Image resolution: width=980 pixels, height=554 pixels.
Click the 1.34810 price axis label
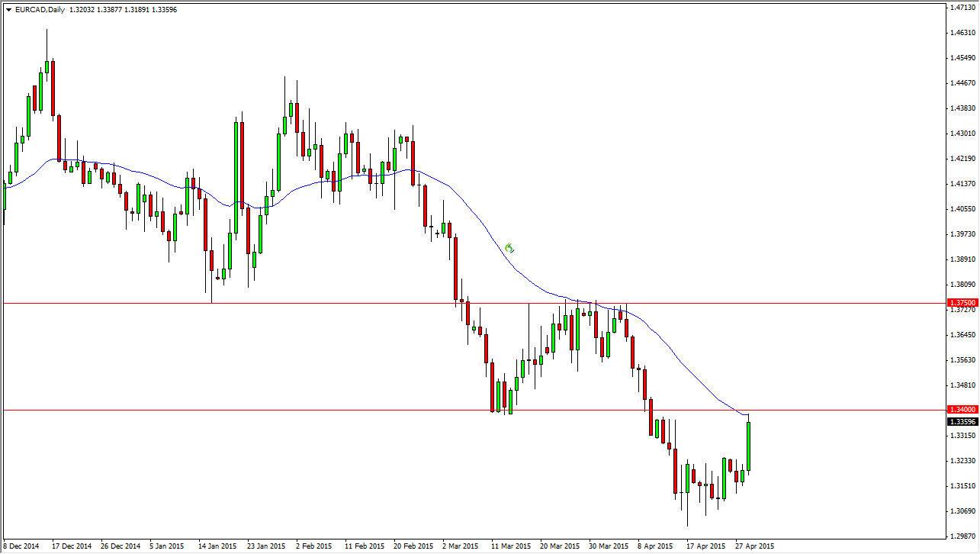[964, 385]
